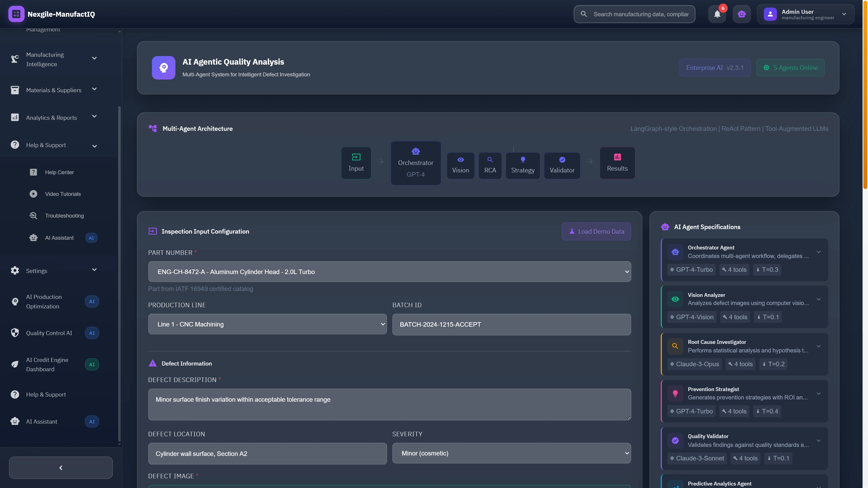Viewport: 868px width, 488px height.
Task: Expand the Root Cause Investigator card
Action: [818, 346]
